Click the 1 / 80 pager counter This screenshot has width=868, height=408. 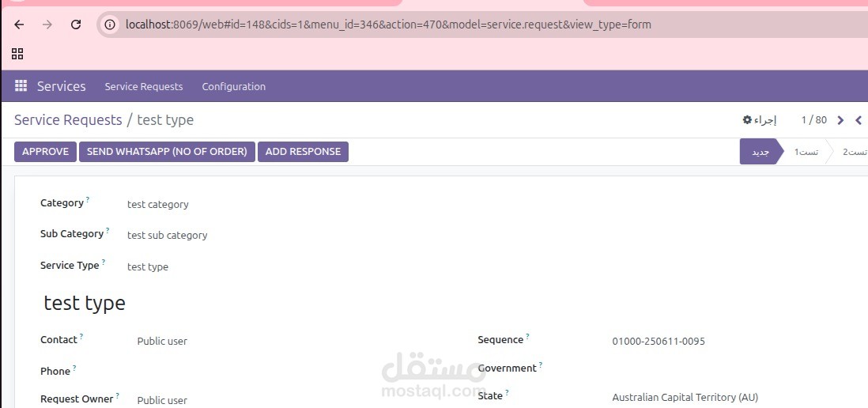click(x=813, y=120)
